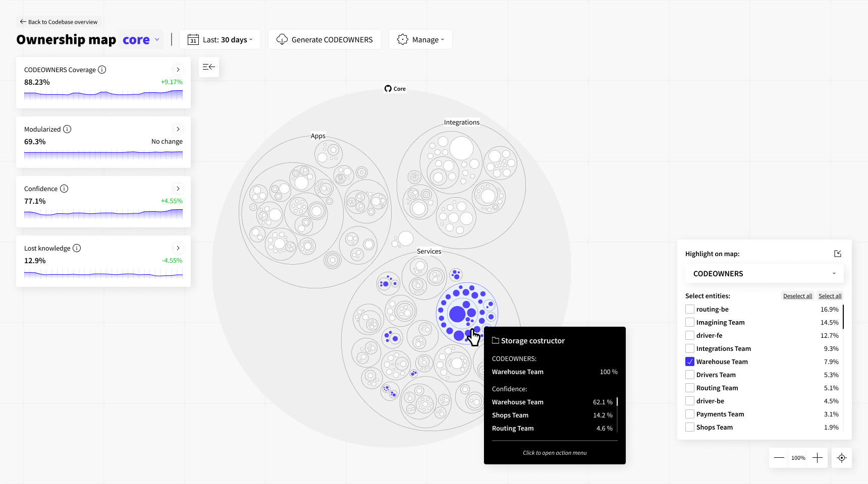The image size is (868, 484).
Task: Check the Imagining Team checkbox
Action: pos(690,322)
